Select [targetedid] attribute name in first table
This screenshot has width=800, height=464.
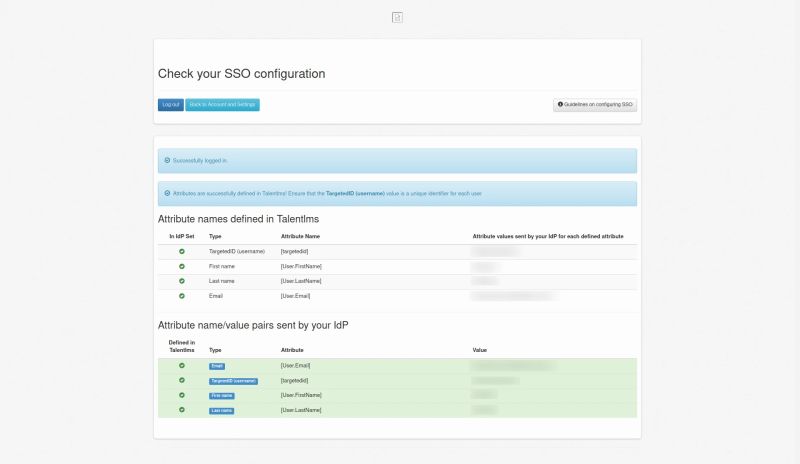click(294, 251)
